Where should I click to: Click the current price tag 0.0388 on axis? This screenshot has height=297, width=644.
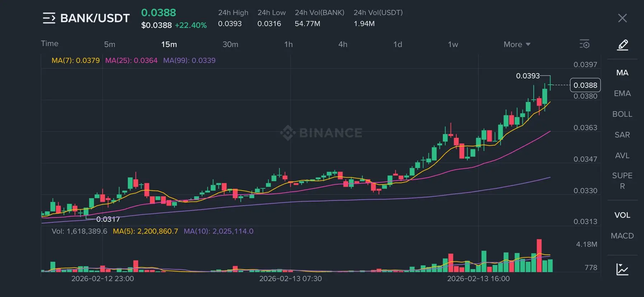585,85
